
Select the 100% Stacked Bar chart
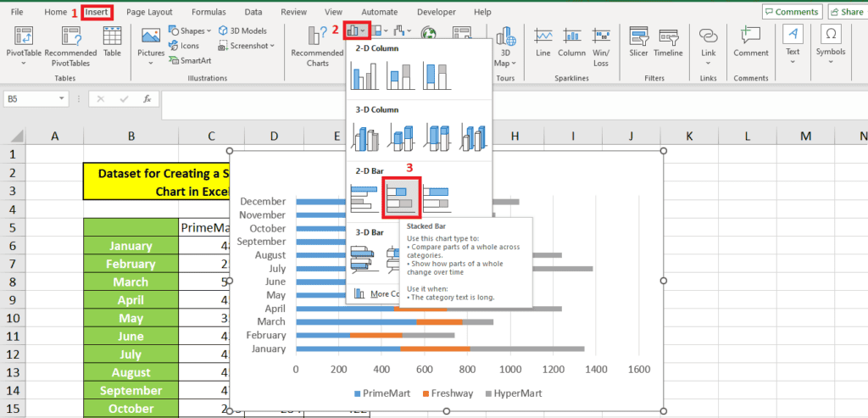pos(437,198)
